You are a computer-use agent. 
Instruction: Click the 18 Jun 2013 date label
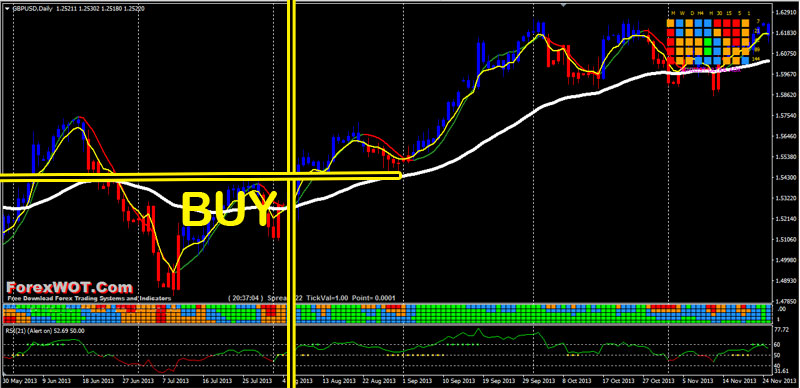click(99, 381)
